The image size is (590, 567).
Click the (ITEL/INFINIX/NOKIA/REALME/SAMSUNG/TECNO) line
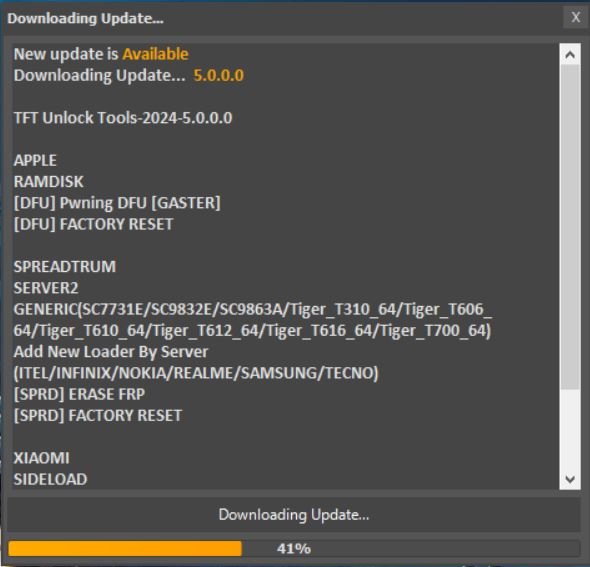coord(196,373)
